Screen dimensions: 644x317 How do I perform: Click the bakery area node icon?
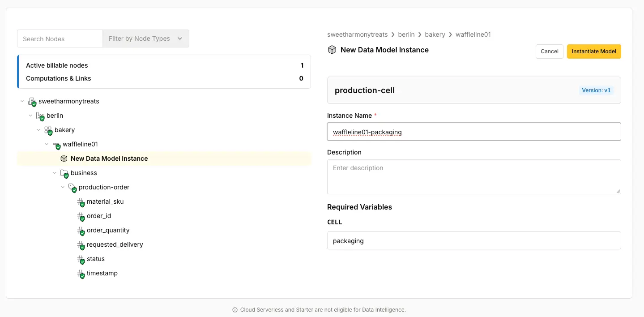(x=48, y=130)
